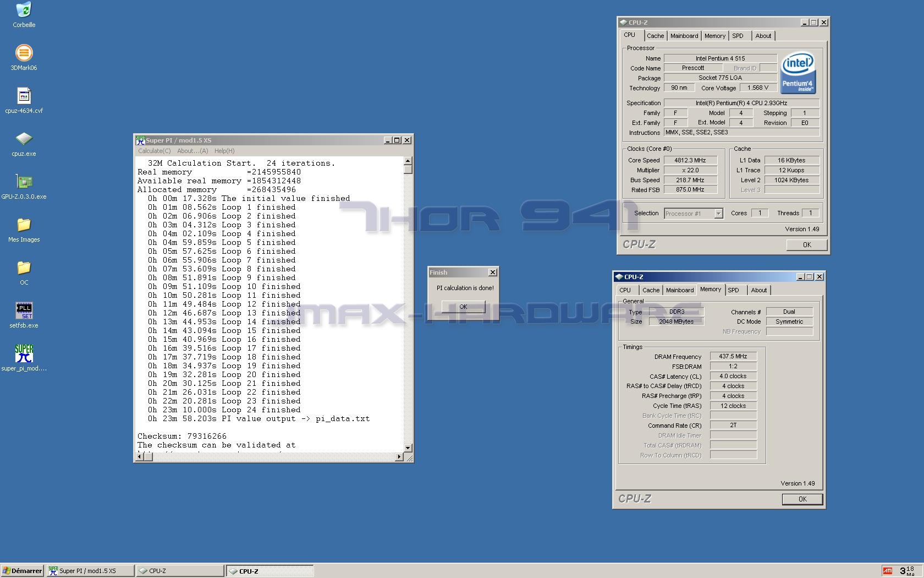
Task: Click the Level 2 1024 KBytes value
Action: 791,180
